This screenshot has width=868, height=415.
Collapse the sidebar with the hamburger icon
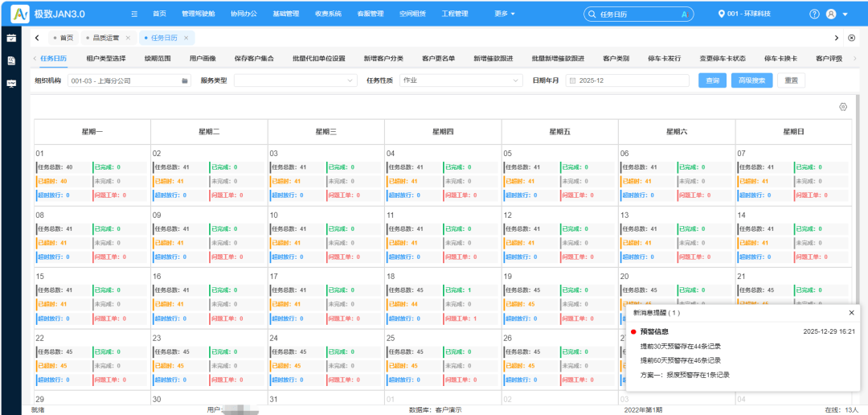[x=134, y=14]
